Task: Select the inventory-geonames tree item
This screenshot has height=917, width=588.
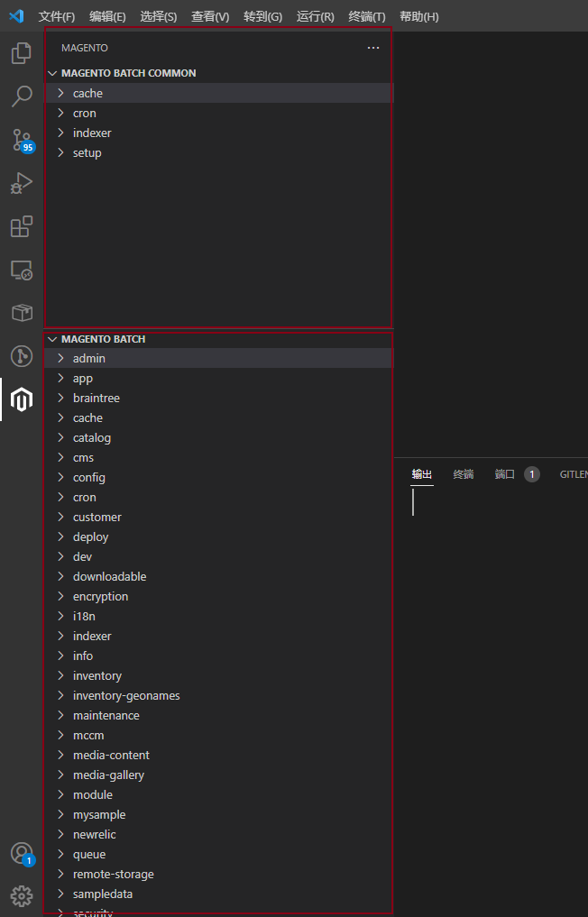Action: 219,695
